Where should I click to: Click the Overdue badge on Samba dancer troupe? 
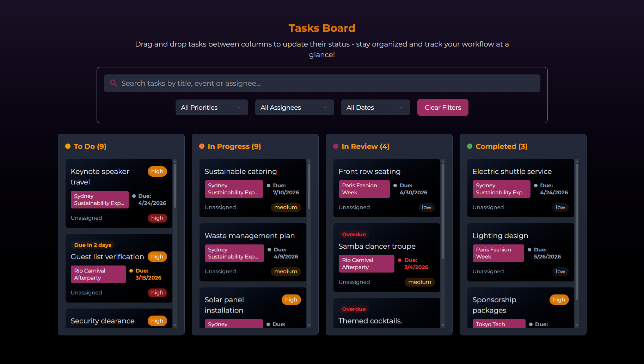pos(354,234)
